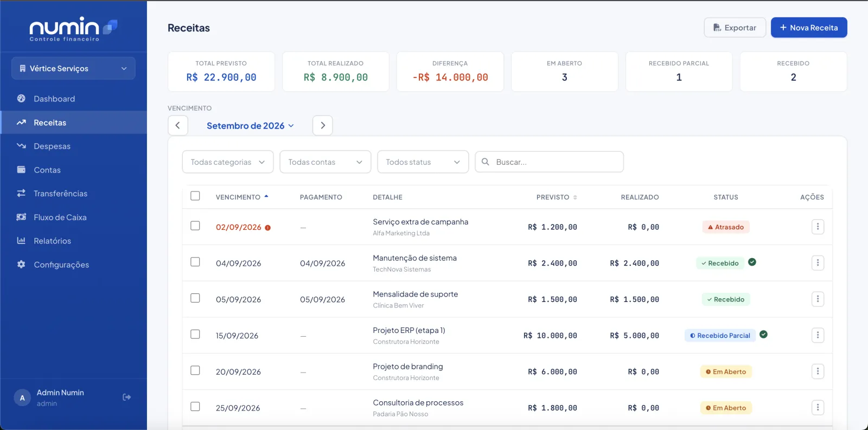Open the Setembro de 2026 month picker
Viewport: 868px width, 430px height.
pyautogui.click(x=250, y=126)
